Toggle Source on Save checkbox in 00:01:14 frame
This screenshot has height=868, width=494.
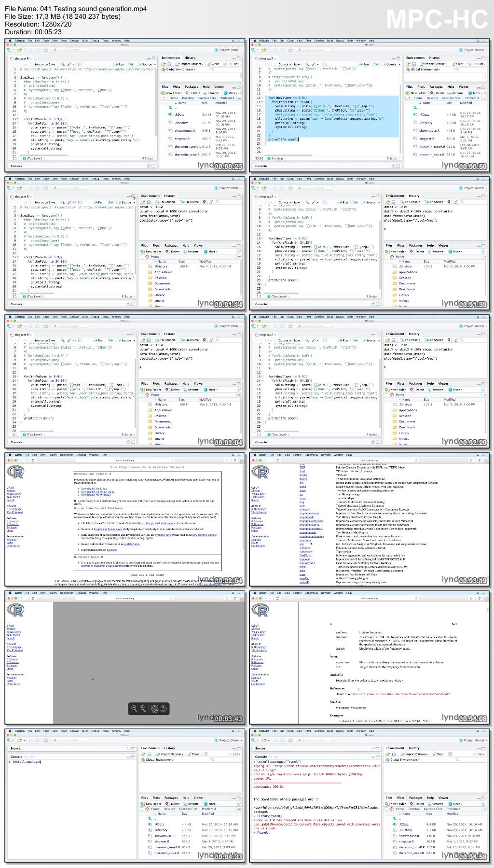tap(32, 202)
